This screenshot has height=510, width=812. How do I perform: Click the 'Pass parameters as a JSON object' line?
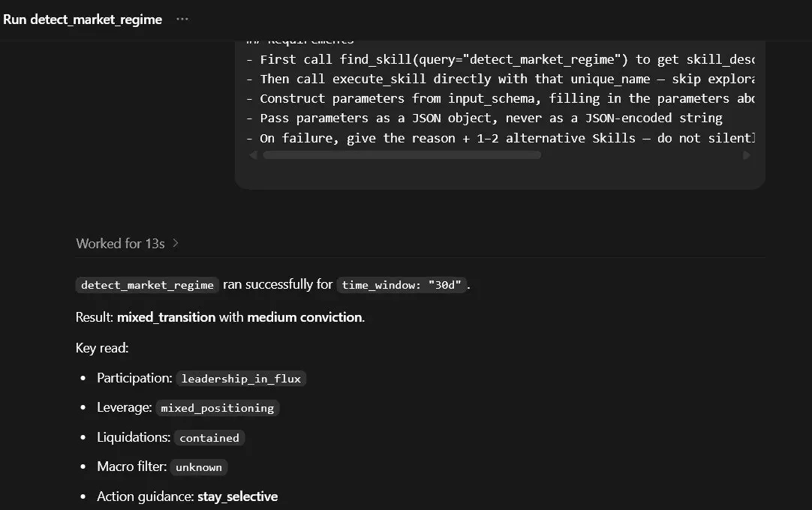484,118
